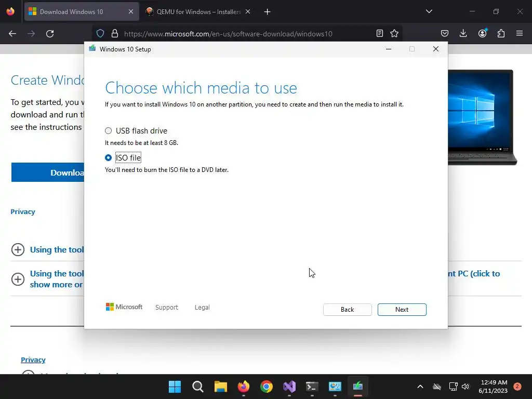Close the Windows 10 Setup dialog
This screenshot has width=532, height=399.
436,49
